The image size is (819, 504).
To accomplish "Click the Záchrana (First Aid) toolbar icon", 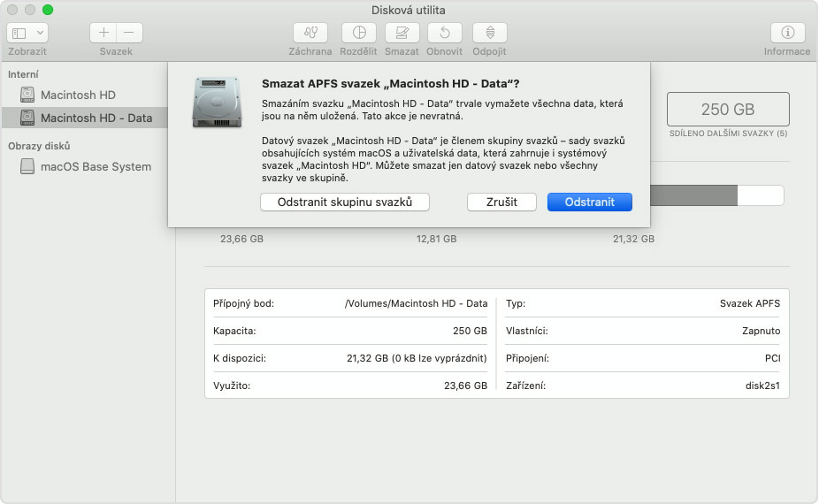I will (x=310, y=33).
